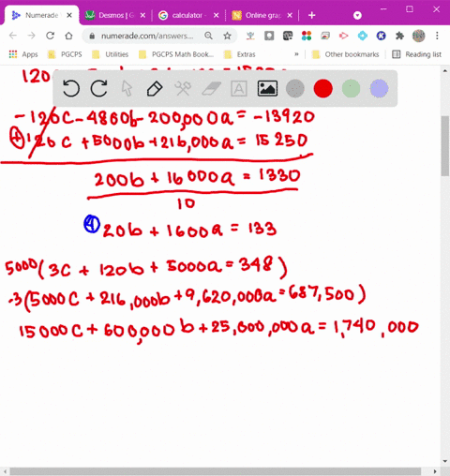Click the scroll right arrow
The image size is (450, 476).
pyautogui.click(x=435, y=471)
